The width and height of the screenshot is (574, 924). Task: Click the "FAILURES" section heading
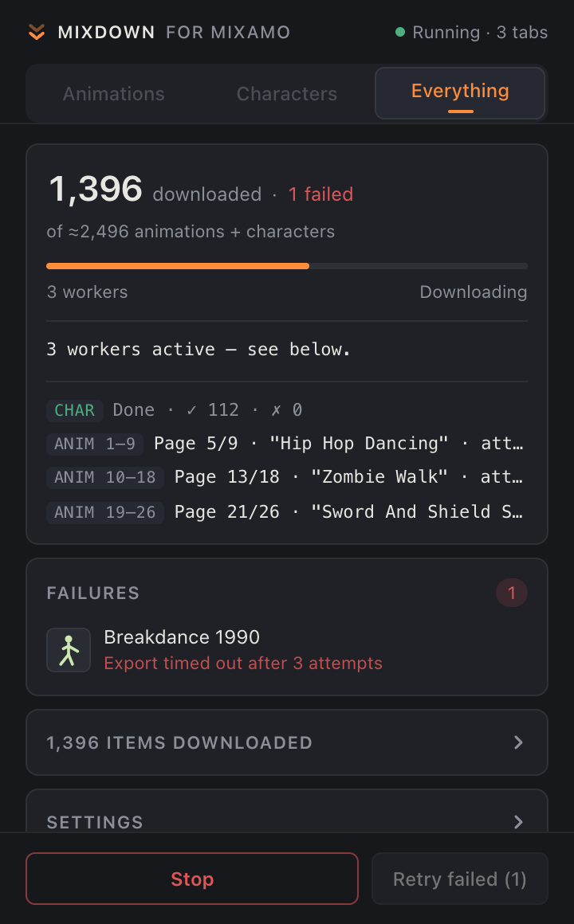point(93,593)
